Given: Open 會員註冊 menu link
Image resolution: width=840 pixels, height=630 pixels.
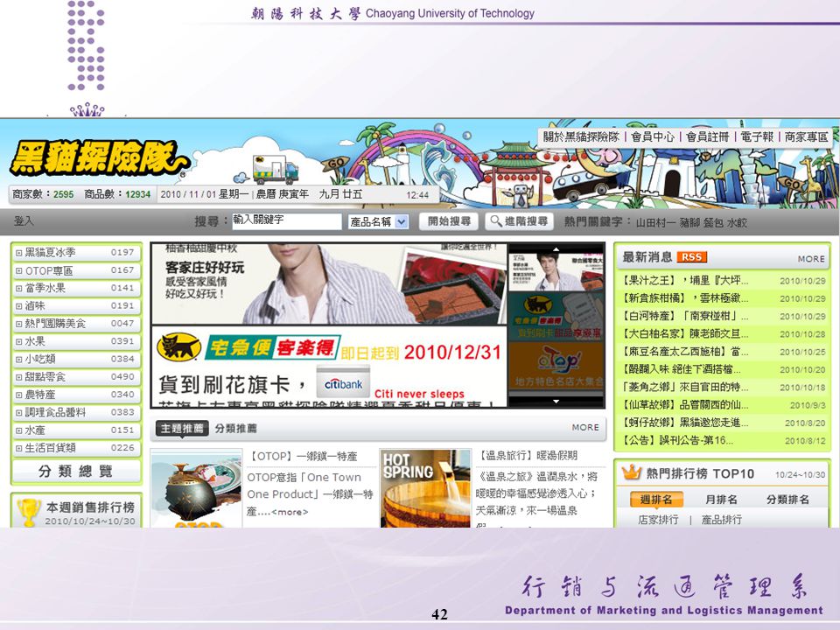Looking at the screenshot, I should (708, 136).
